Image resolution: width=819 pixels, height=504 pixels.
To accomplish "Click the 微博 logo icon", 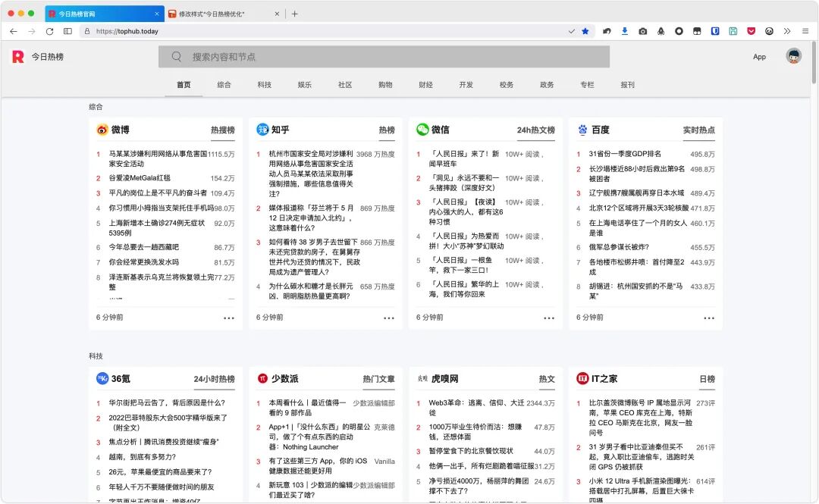I will (102, 130).
